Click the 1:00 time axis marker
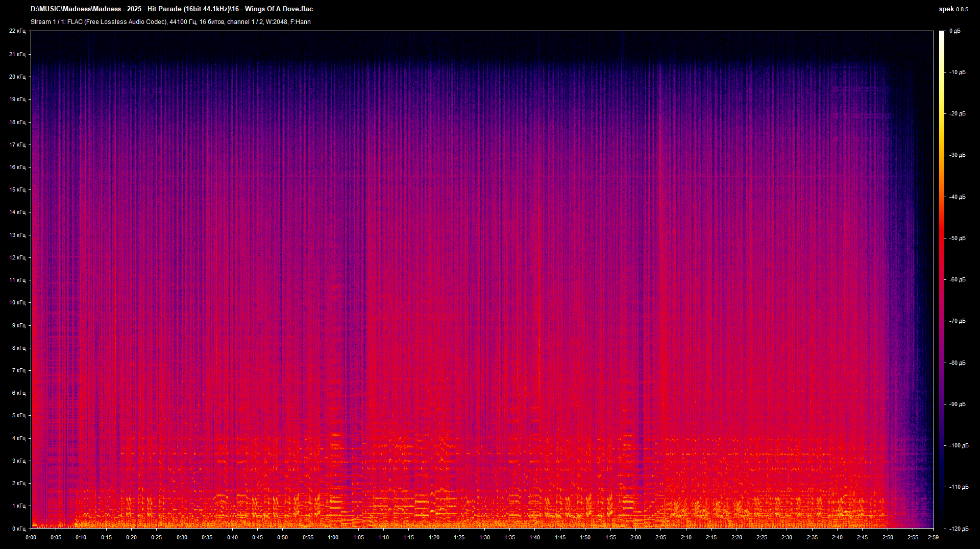Viewport: 980px width, 549px height. 333,538
